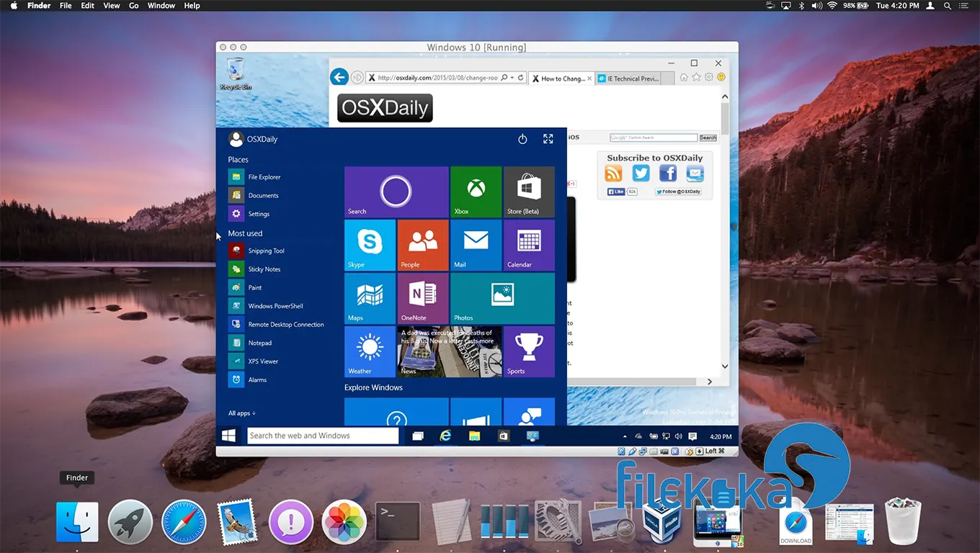Viewport: 980px width, 553px height.
Task: Open Internet Explorer from the Windows taskbar
Action: point(446,436)
